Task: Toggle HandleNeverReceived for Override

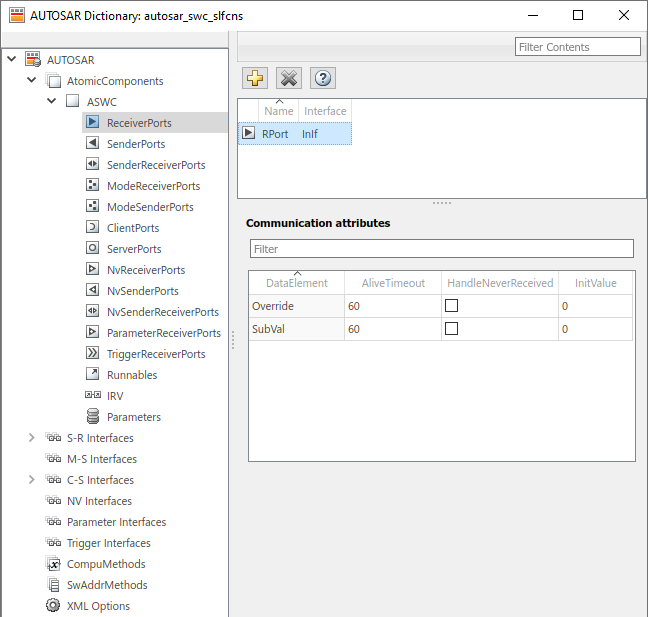Action: pos(451,306)
